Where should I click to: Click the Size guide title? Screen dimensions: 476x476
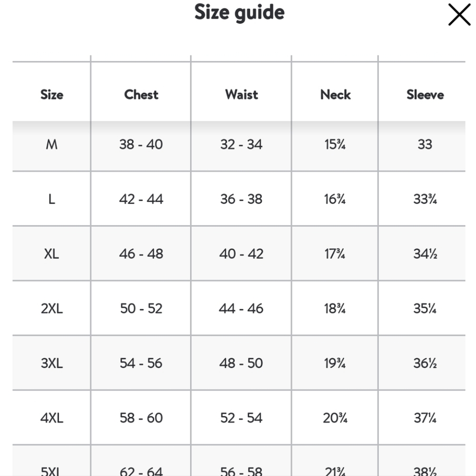(239, 12)
